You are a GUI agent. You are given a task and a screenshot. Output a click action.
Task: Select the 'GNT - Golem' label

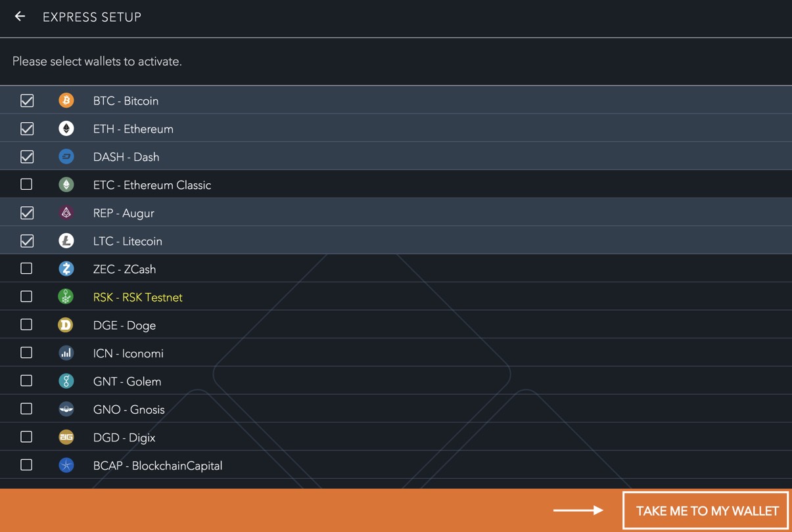127,382
